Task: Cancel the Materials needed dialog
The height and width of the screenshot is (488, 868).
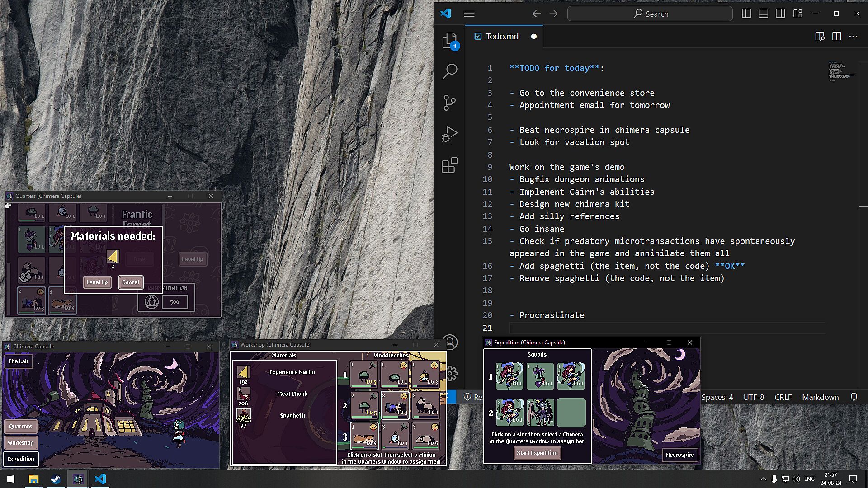Action: pos(131,282)
